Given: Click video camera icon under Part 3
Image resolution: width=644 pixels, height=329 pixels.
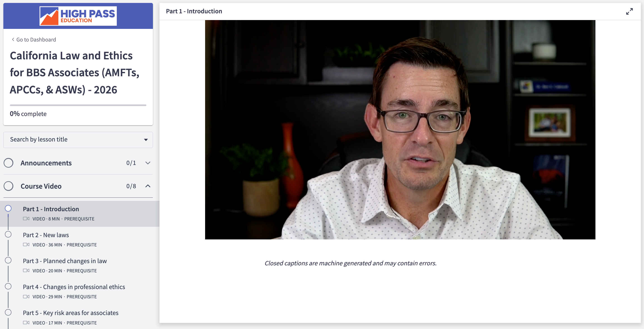Looking at the screenshot, I should click(x=26, y=271).
